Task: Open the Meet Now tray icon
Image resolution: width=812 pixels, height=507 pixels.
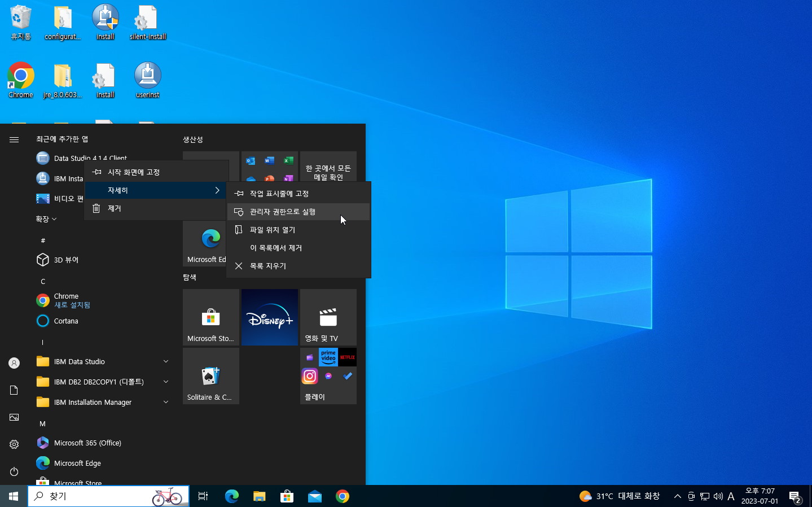Action: pyautogui.click(x=691, y=496)
